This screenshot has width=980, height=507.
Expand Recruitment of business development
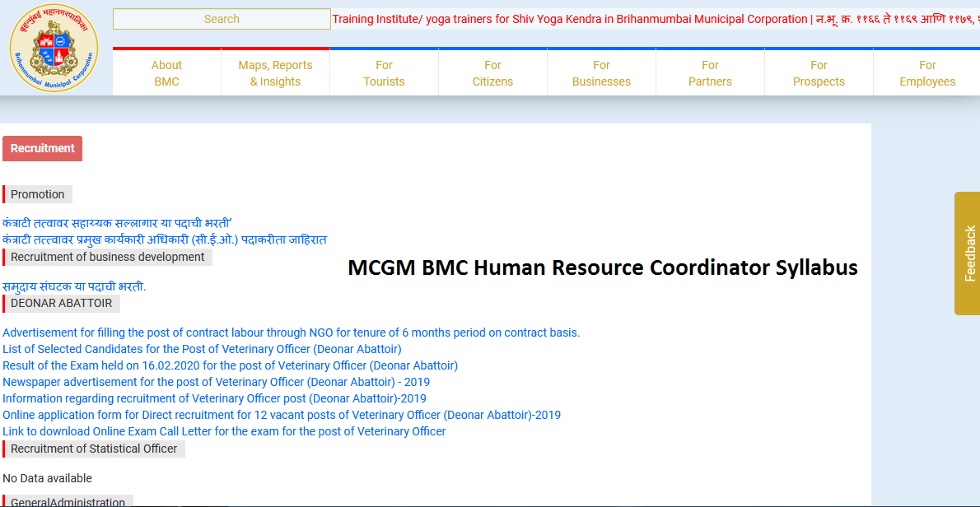coord(107,256)
